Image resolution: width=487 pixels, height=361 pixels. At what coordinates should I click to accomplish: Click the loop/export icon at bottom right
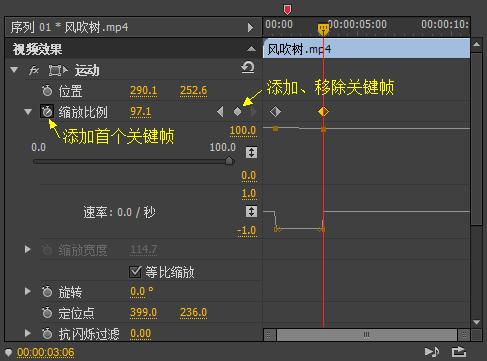coord(459,352)
